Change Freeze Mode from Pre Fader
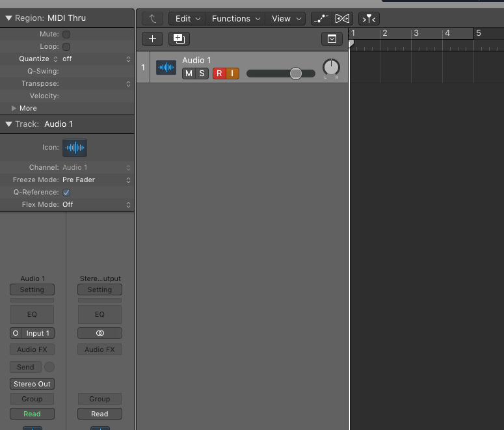Viewport: 504px width, 430px height. pyautogui.click(x=96, y=180)
